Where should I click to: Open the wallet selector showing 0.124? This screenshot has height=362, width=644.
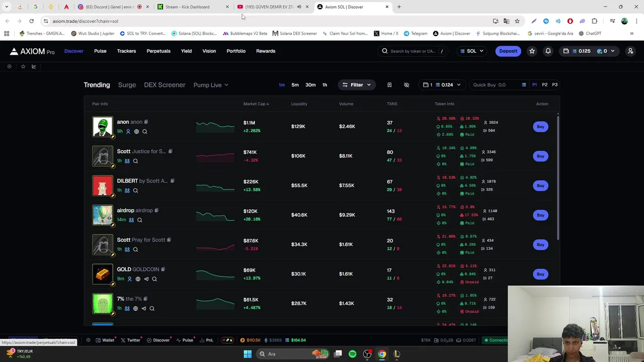[x=442, y=85]
